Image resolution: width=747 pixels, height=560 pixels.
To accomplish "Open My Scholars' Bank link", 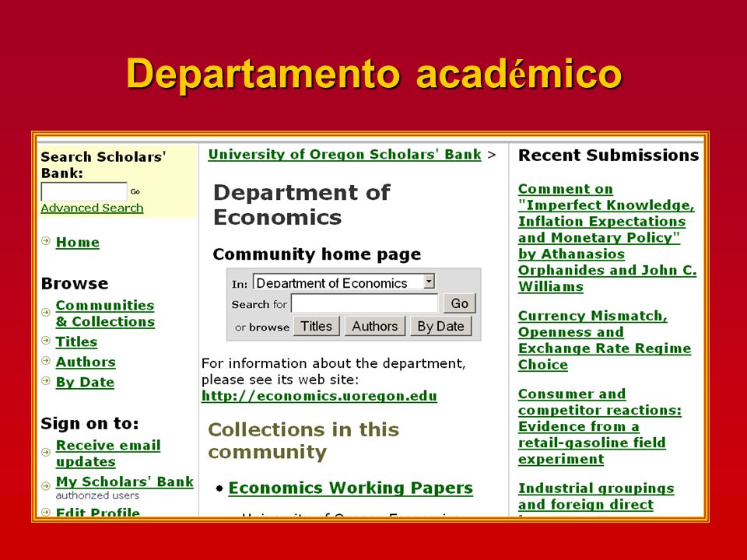I will (124, 481).
